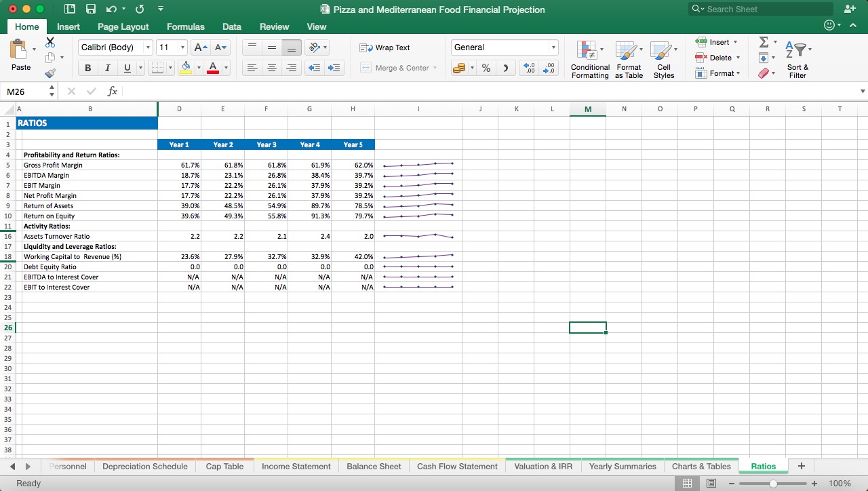Align text right

pyautogui.click(x=292, y=68)
